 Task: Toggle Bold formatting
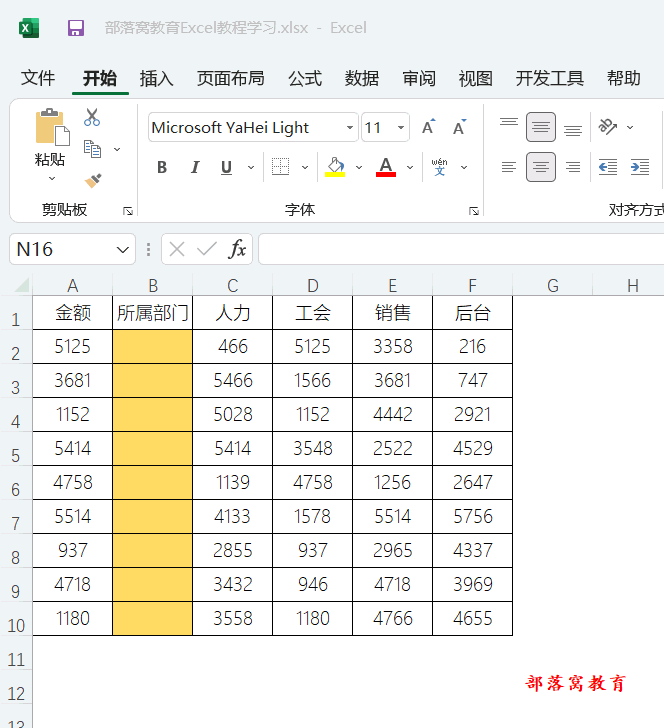[162, 167]
